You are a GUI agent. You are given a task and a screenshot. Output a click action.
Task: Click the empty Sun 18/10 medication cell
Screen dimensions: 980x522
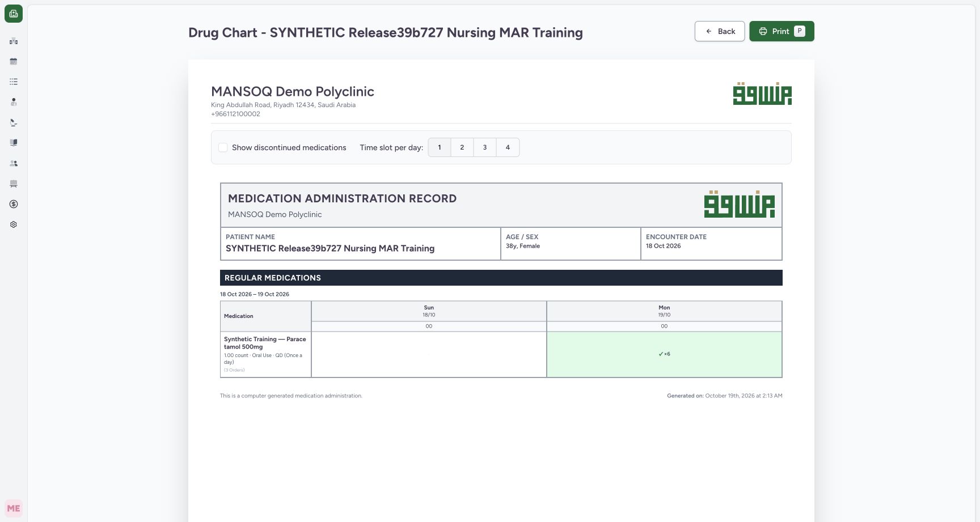pyautogui.click(x=429, y=354)
